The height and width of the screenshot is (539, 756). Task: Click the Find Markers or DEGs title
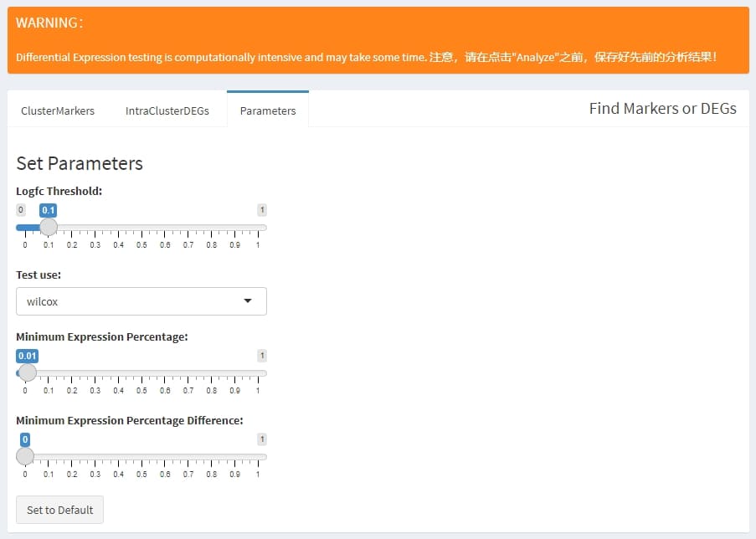[x=662, y=108]
